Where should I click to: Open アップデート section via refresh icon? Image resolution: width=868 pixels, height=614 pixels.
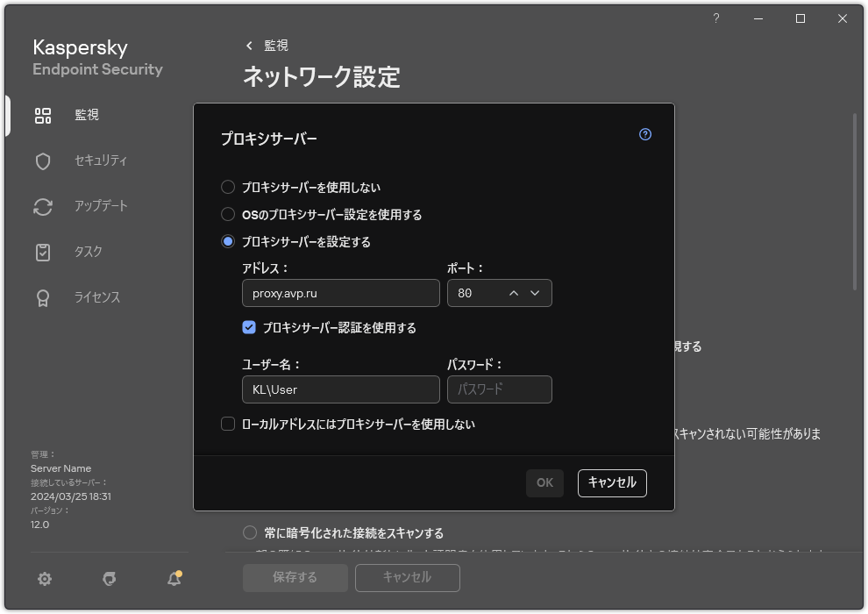pos(42,206)
